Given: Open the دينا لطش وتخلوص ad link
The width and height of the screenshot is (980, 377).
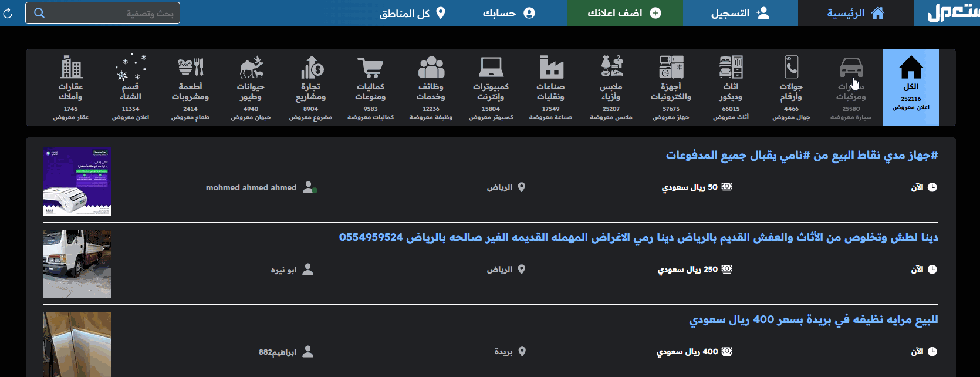Looking at the screenshot, I should pyautogui.click(x=638, y=237).
